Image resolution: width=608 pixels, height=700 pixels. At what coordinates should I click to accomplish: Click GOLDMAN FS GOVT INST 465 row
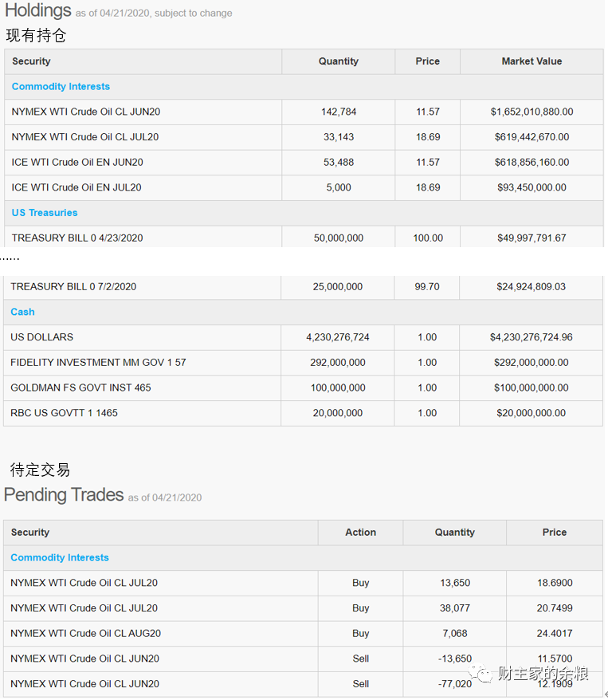pyautogui.click(x=80, y=387)
